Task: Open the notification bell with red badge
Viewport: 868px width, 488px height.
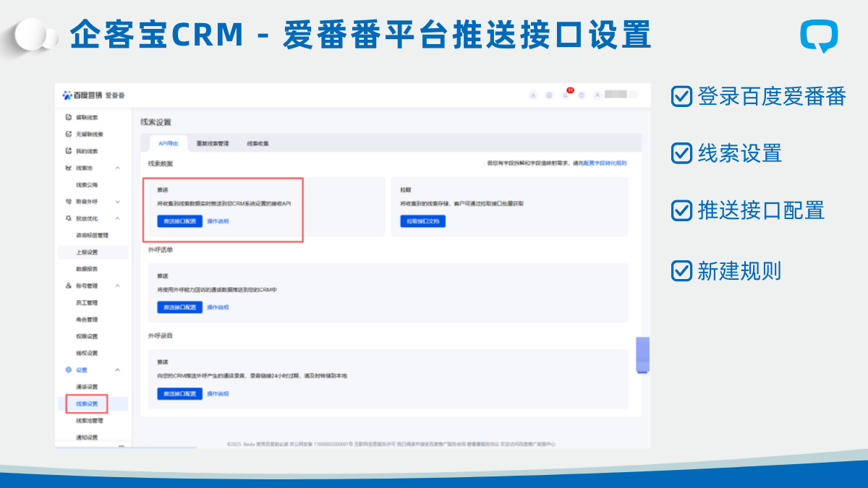Action: (x=566, y=95)
